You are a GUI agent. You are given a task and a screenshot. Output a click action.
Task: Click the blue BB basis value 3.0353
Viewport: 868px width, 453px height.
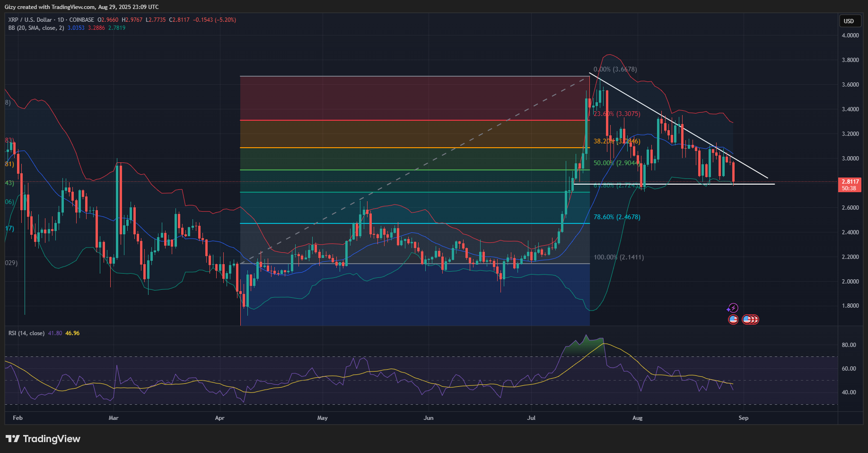tap(76, 28)
